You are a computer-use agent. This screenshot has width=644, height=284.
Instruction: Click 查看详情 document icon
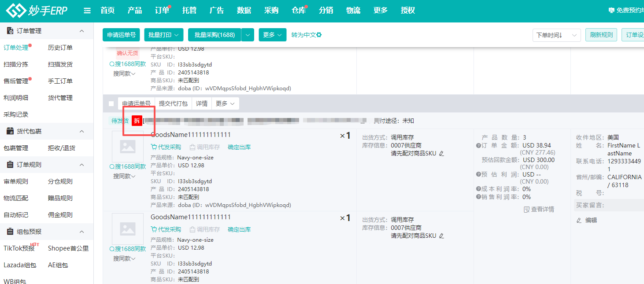526,209
